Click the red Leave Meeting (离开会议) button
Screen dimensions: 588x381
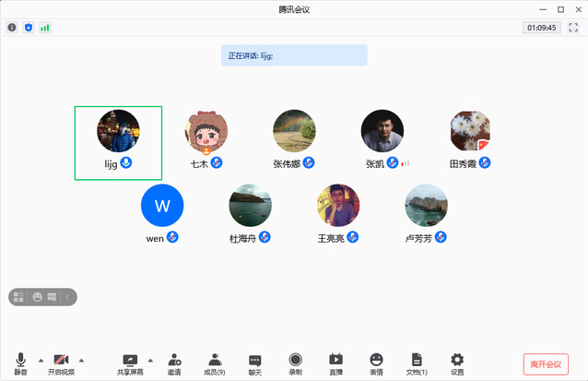point(546,363)
